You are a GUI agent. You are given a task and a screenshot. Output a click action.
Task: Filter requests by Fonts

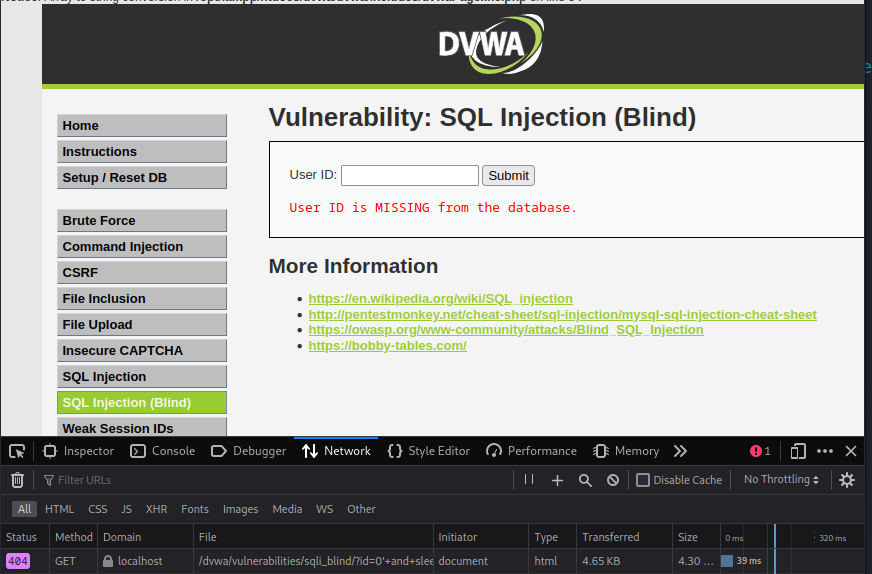tap(195, 509)
